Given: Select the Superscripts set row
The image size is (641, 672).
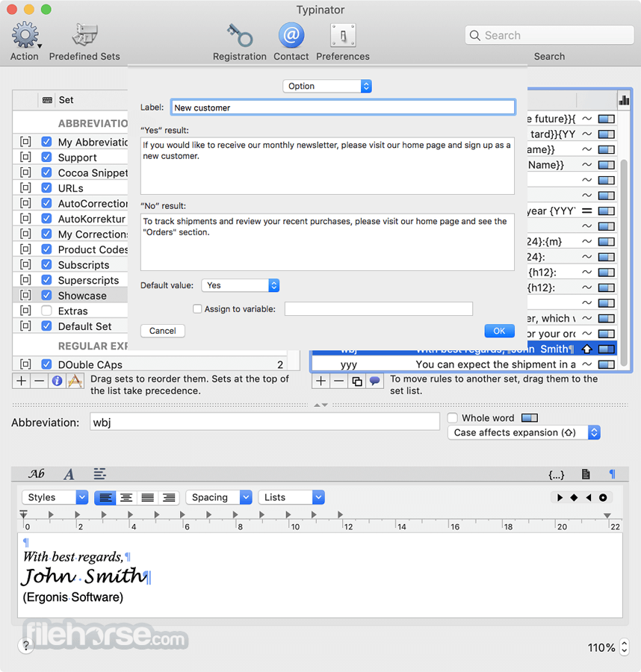Looking at the screenshot, I should 70,280.
